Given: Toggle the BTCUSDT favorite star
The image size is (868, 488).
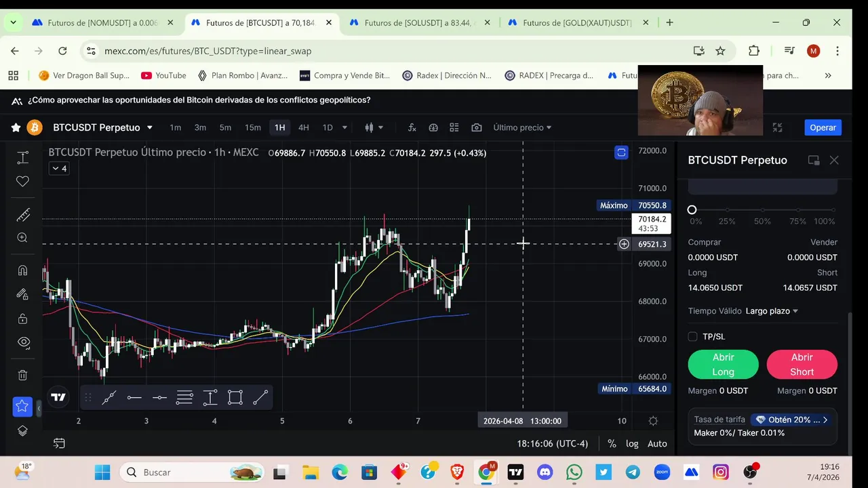Looking at the screenshot, I should pos(16,127).
